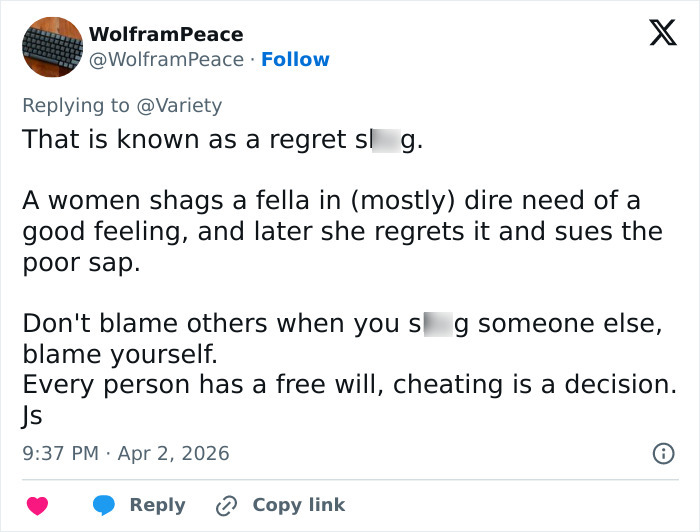Click the 'Every person has a free will' sentence
The height and width of the screenshot is (532, 700).
(349, 384)
